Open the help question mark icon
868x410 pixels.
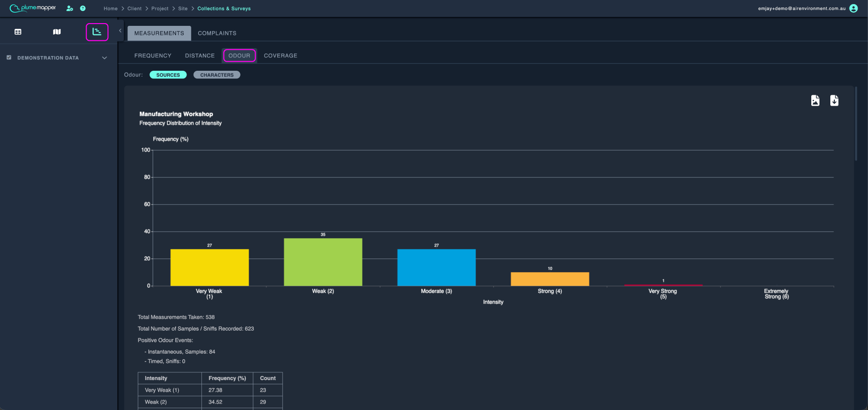[x=83, y=8]
